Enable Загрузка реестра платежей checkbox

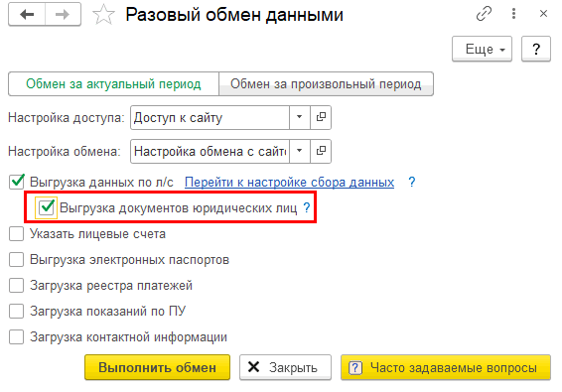tap(17, 286)
